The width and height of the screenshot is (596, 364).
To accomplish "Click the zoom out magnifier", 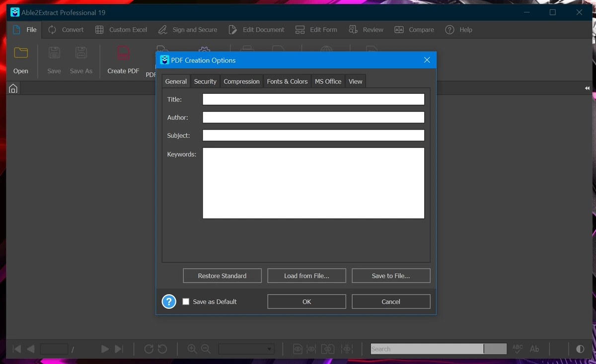I will pos(206,349).
